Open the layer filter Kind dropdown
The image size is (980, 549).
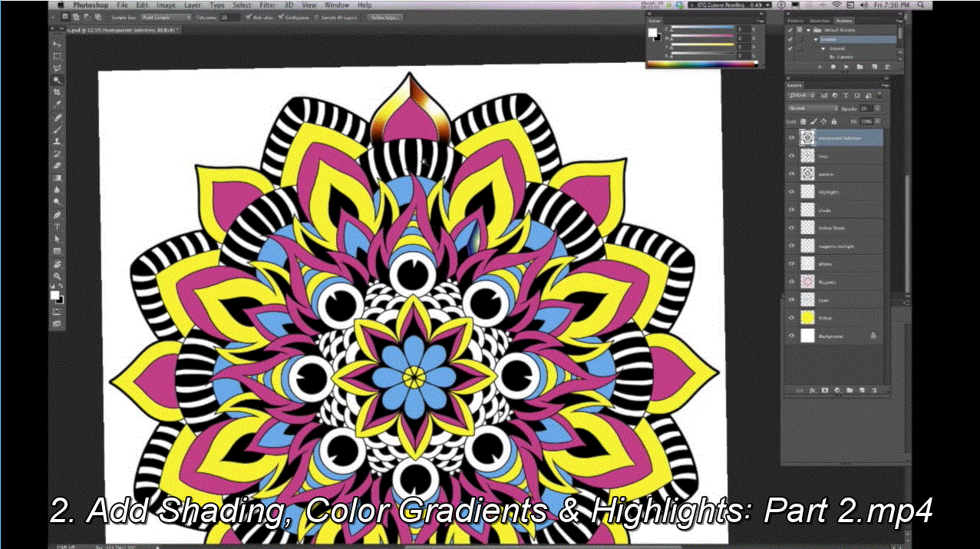coord(801,95)
